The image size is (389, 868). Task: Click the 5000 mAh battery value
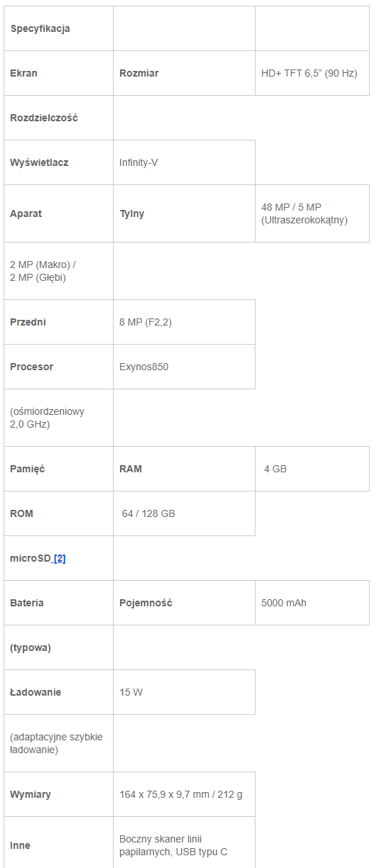click(x=284, y=603)
